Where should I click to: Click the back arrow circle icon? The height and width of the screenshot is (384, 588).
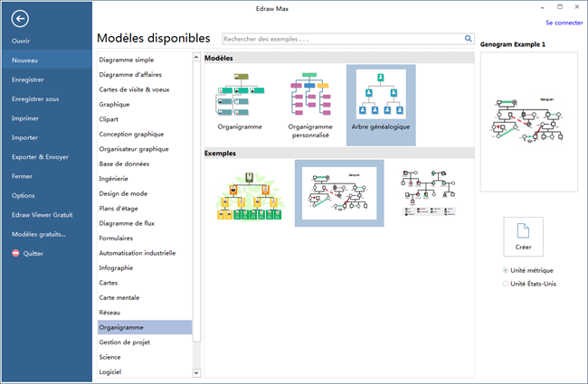pos(20,18)
